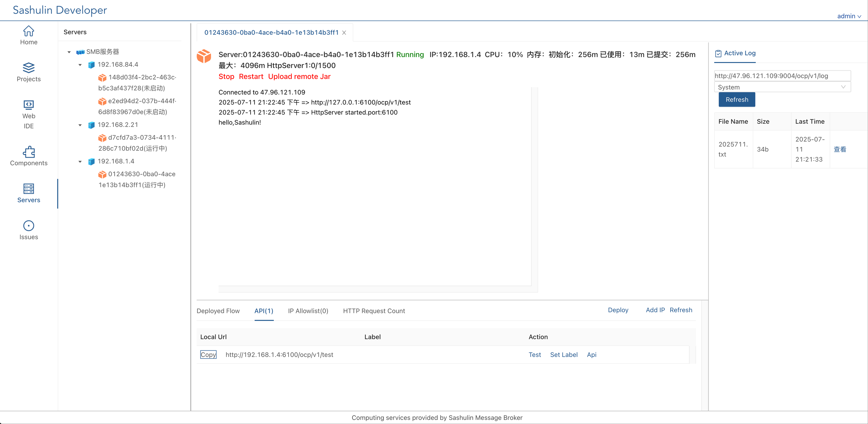Screen dimensions: 868x424
Task: Click the orange server cube icon in header
Action: click(x=204, y=56)
